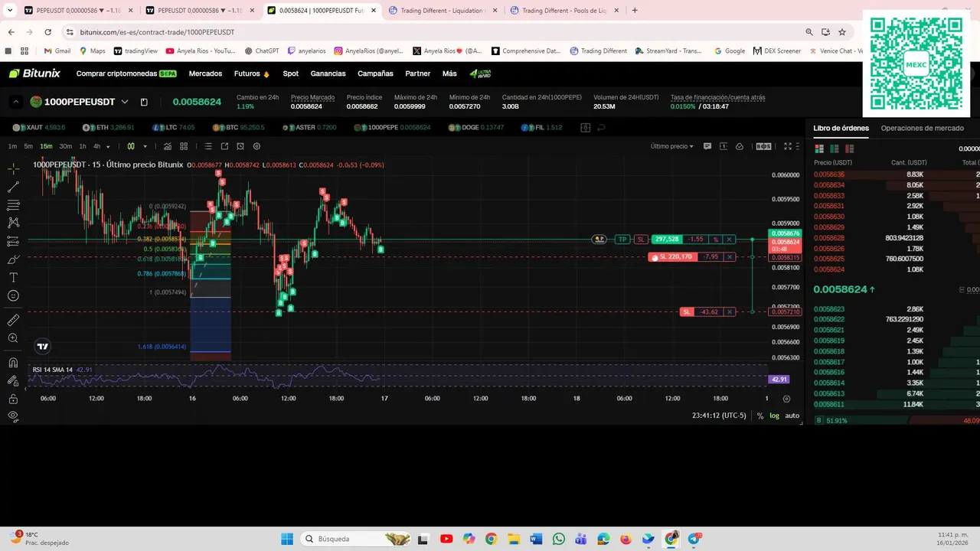
Task: Click the browser address bar URL
Action: point(157,32)
